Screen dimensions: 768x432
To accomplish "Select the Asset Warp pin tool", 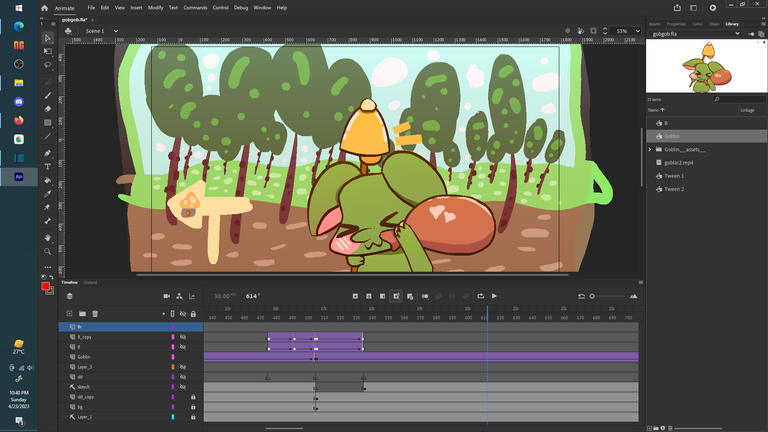I will point(48,207).
